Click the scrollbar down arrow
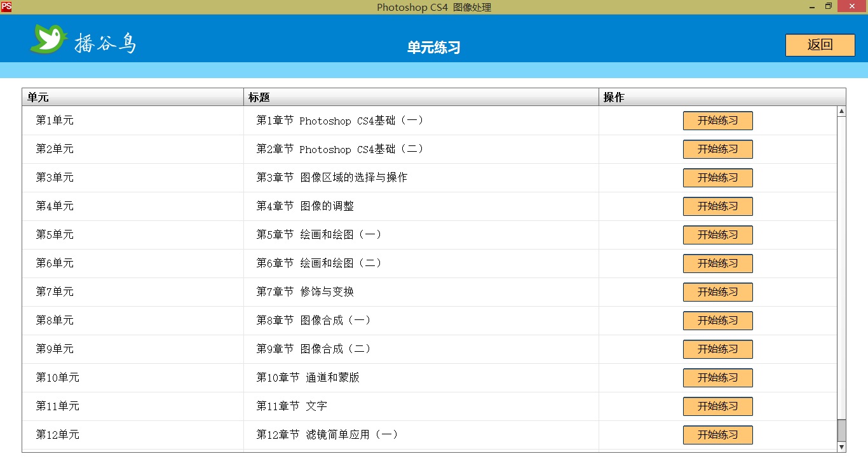This screenshot has height=461, width=868. click(x=841, y=447)
